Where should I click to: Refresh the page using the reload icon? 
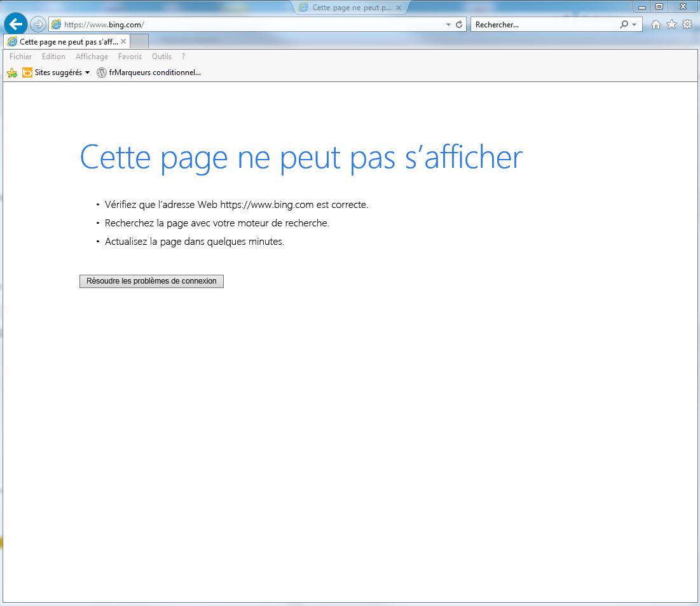(459, 24)
